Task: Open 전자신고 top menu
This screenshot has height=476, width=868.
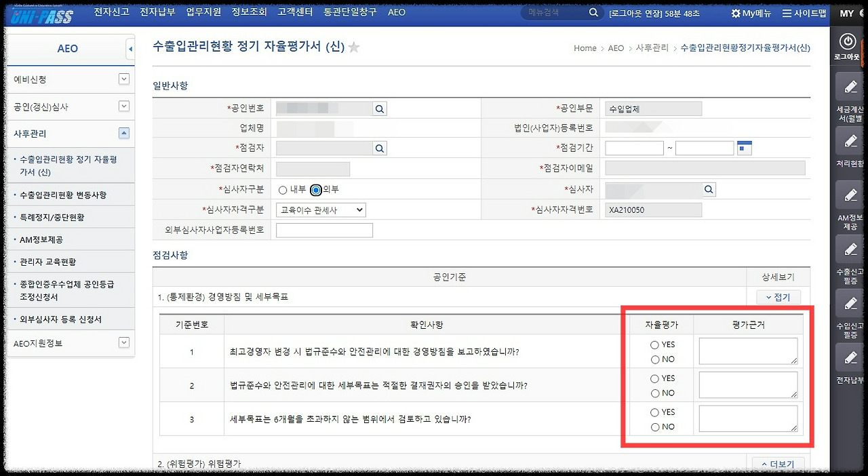Action: pyautogui.click(x=111, y=13)
